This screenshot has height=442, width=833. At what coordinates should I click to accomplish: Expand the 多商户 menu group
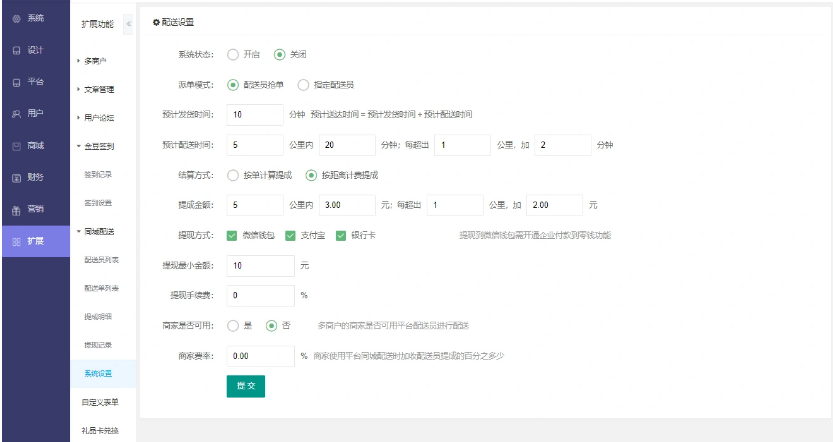tap(96, 61)
